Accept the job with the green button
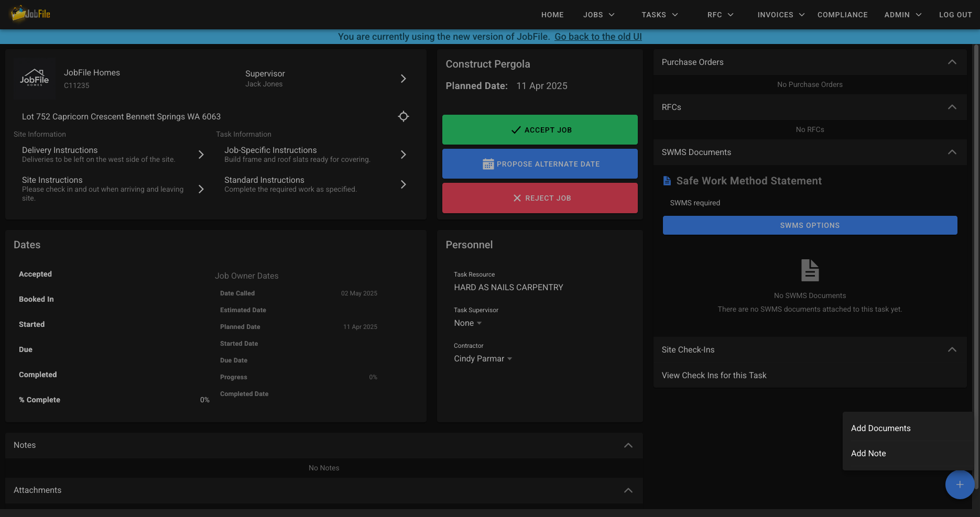Screen dimensions: 980x517 (540, 130)
